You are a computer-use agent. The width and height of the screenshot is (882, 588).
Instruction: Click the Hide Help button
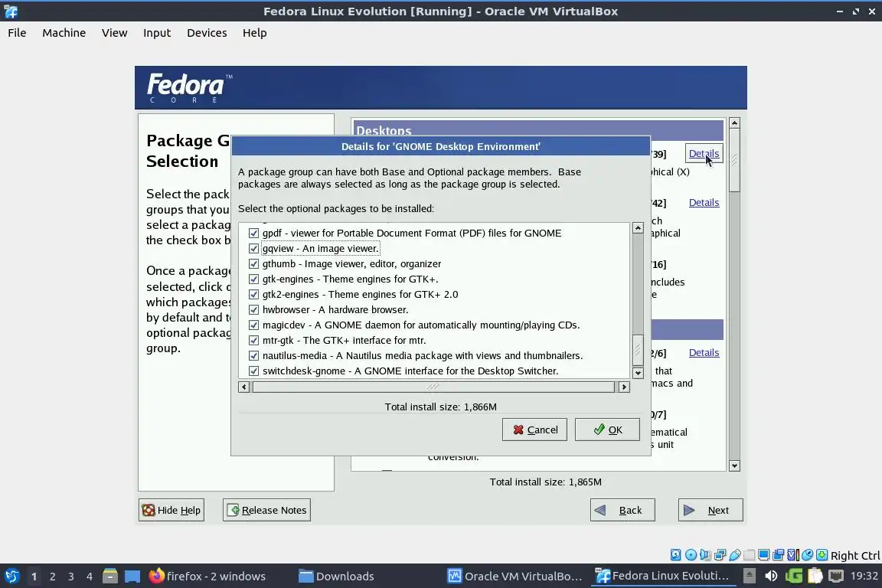tap(171, 510)
